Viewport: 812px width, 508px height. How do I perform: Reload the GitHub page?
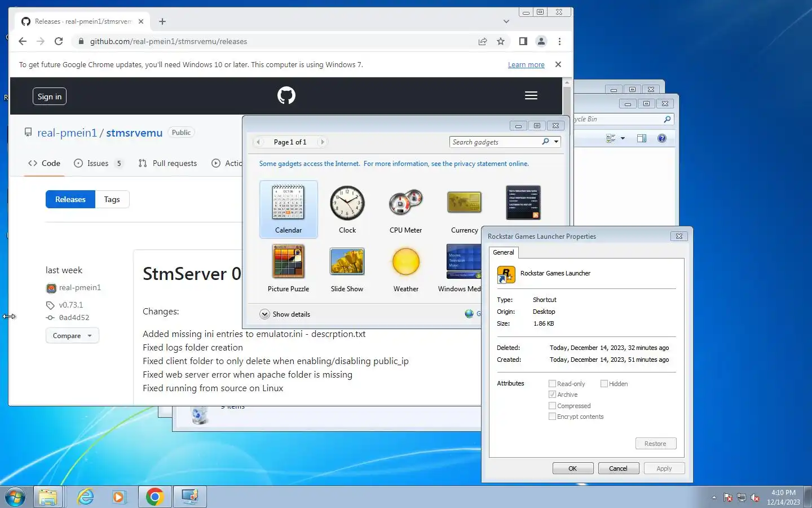tap(59, 41)
